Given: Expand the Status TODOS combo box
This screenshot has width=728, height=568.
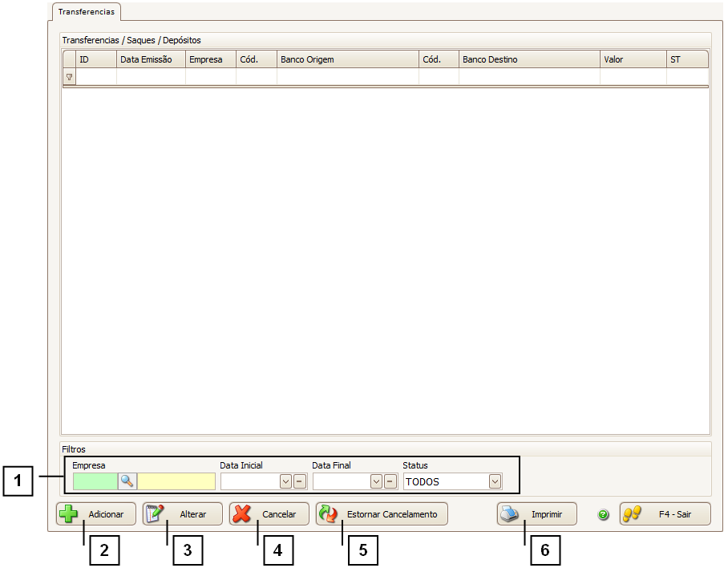Looking at the screenshot, I should 495,481.
